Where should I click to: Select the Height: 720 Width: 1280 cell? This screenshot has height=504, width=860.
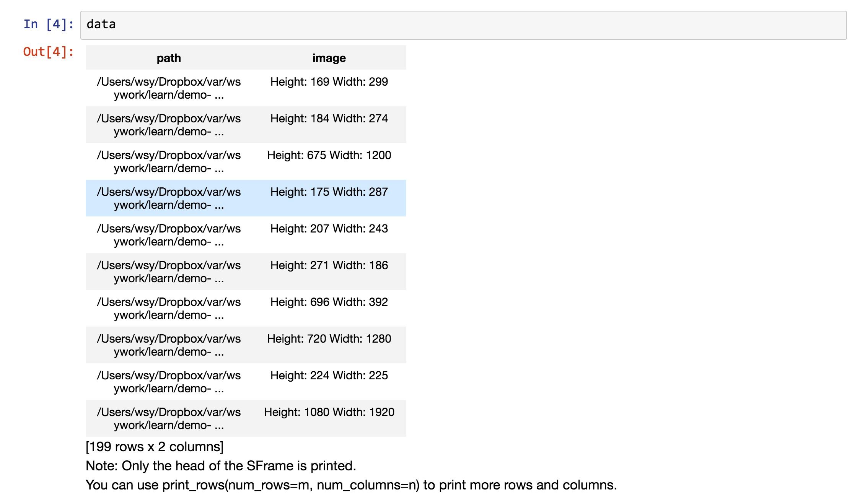point(329,339)
